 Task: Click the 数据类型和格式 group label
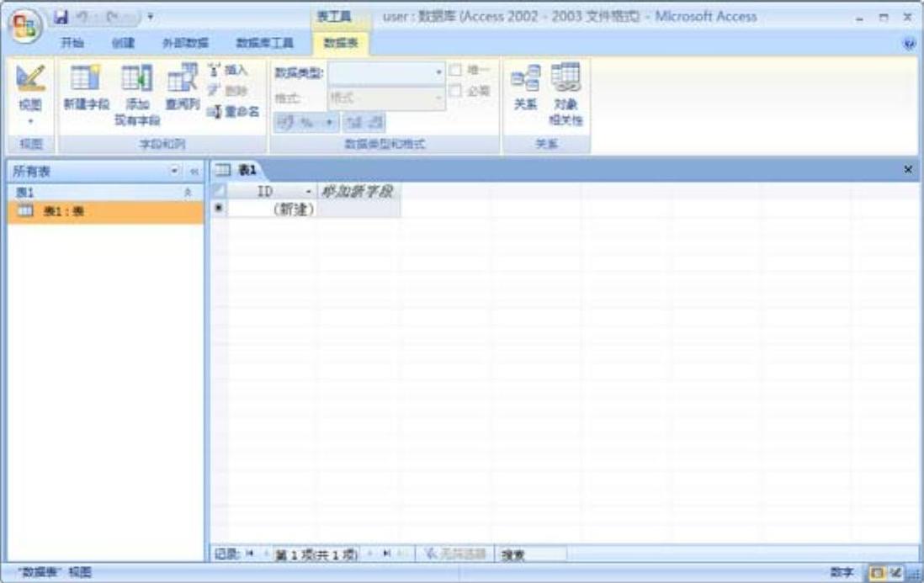point(385,144)
